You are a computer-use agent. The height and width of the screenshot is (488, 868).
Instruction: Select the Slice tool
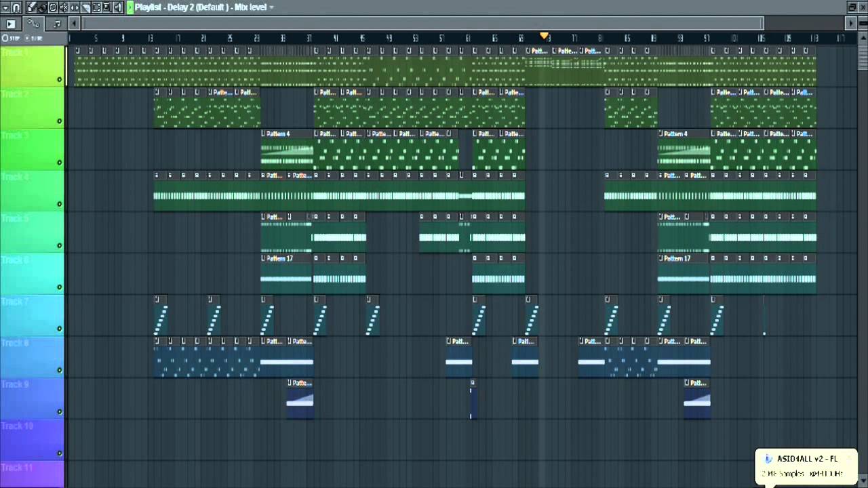(85, 7)
